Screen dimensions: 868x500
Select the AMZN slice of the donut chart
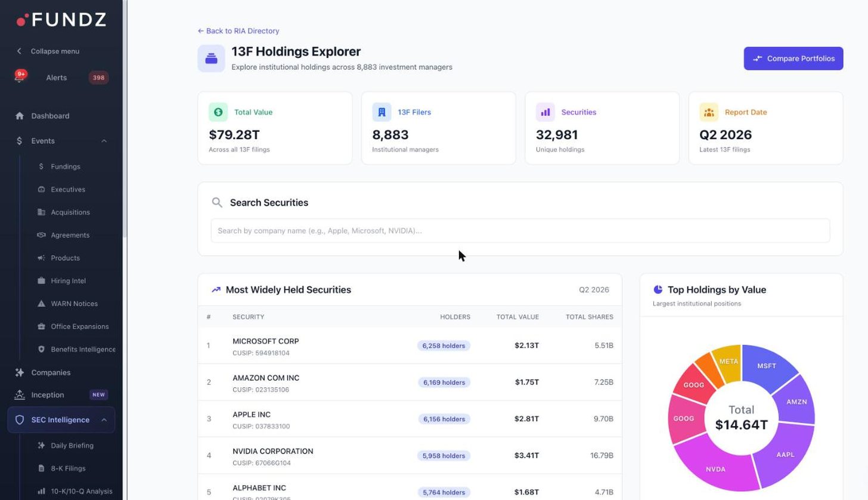coord(796,402)
